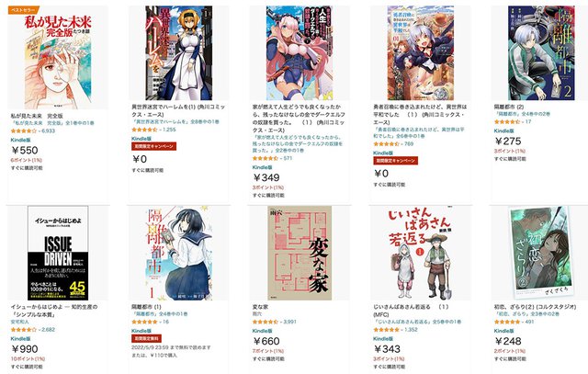Viewport: 588px width, 374px height.
Task: Open the 安宅和人 author link
Action: (x=19, y=322)
